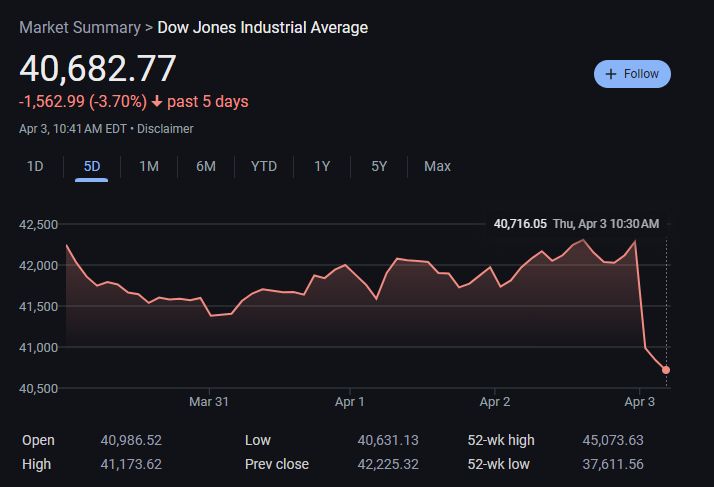Click the Open label in stats
The image size is (714, 487).
38,440
